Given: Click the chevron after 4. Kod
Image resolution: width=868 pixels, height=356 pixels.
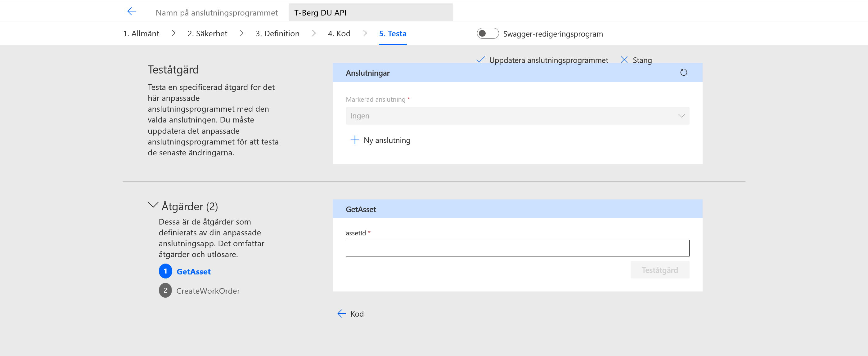Looking at the screenshot, I should click(x=365, y=33).
